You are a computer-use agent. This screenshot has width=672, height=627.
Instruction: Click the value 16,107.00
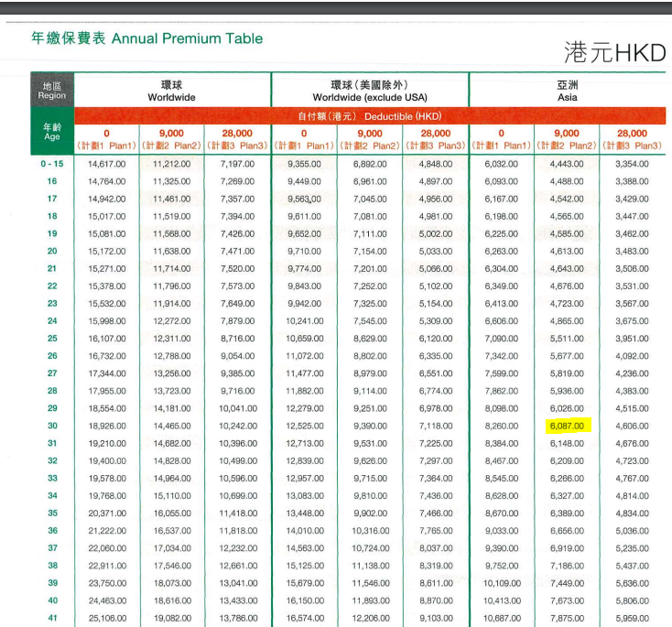[107, 339]
